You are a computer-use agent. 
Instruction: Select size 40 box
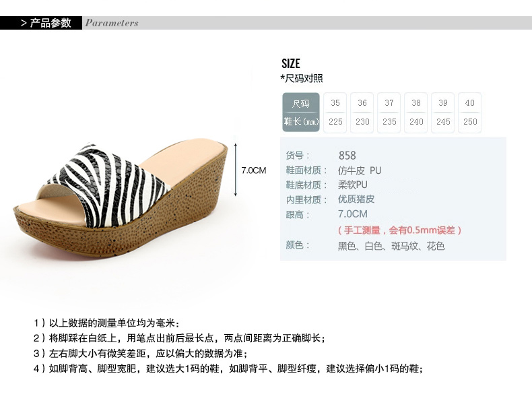tap(470, 112)
